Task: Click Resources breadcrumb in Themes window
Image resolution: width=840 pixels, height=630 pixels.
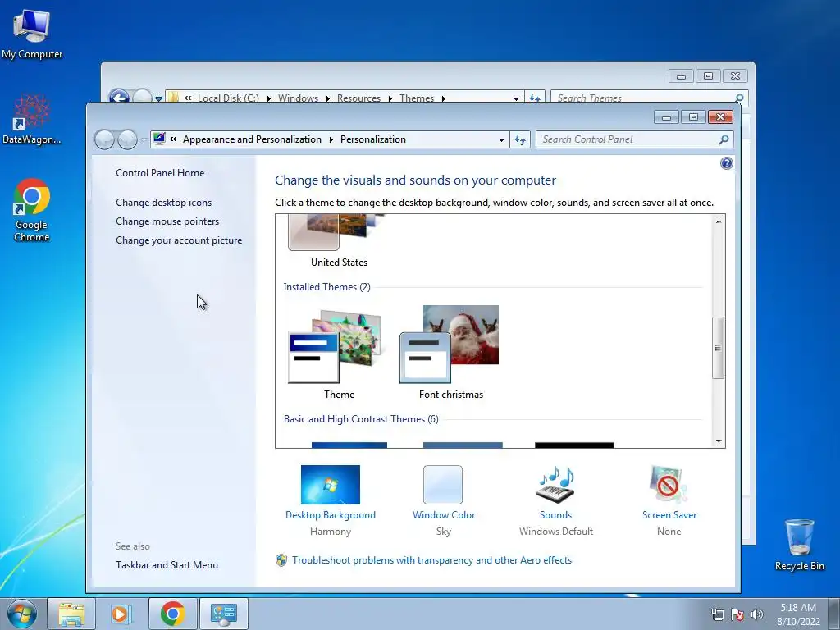Action: (x=358, y=98)
